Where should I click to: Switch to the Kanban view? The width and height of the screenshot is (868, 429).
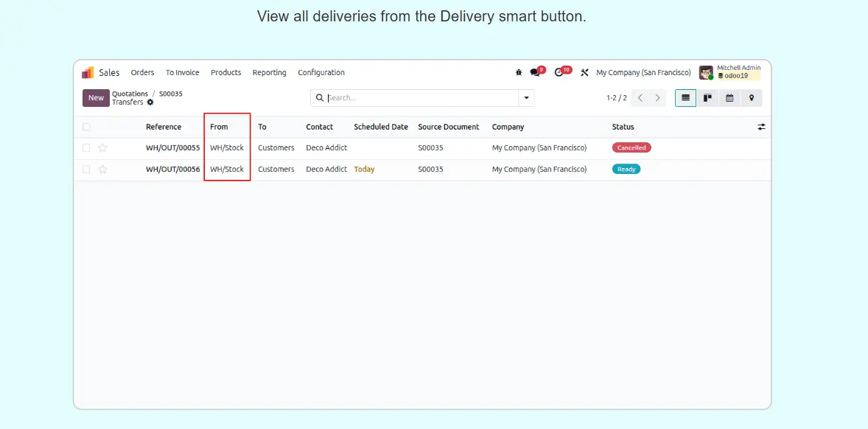pos(707,98)
